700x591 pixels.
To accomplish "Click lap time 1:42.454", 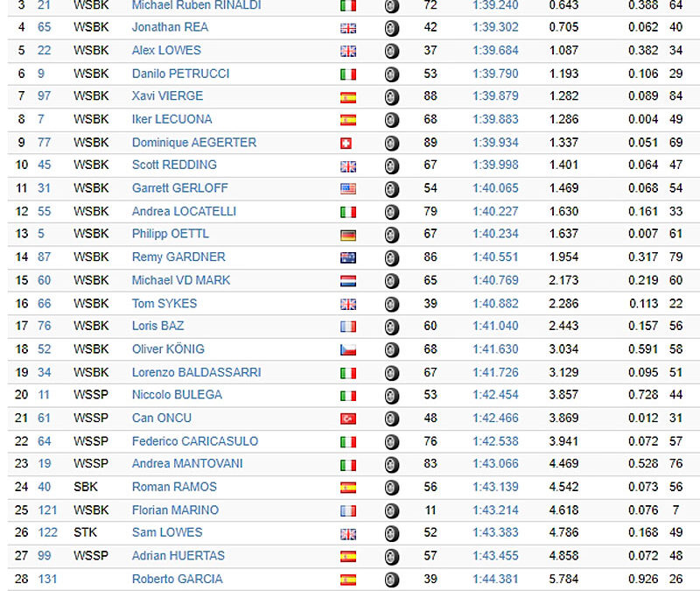I will [495, 395].
